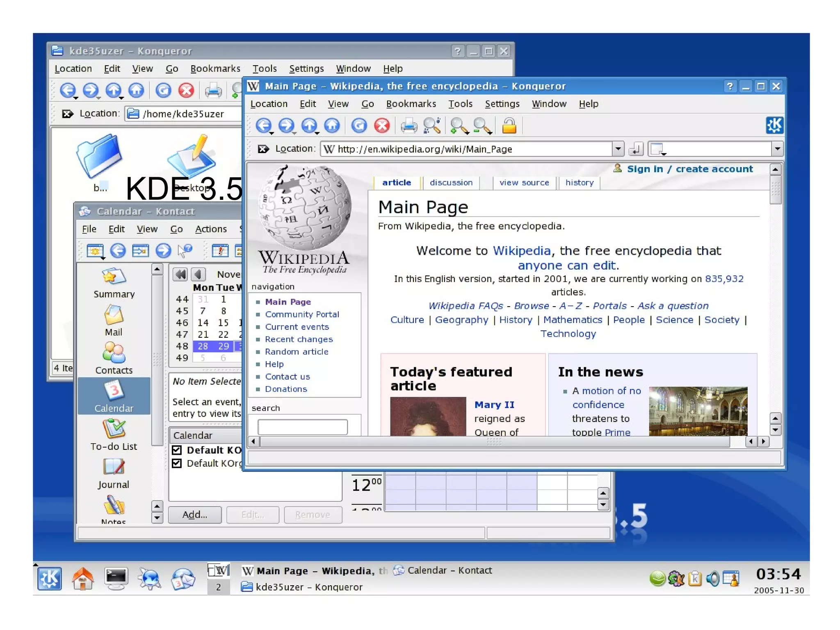Image resolution: width=840 pixels, height=630 pixels.
Task: Open Community Portal navigation link
Action: coord(302,314)
